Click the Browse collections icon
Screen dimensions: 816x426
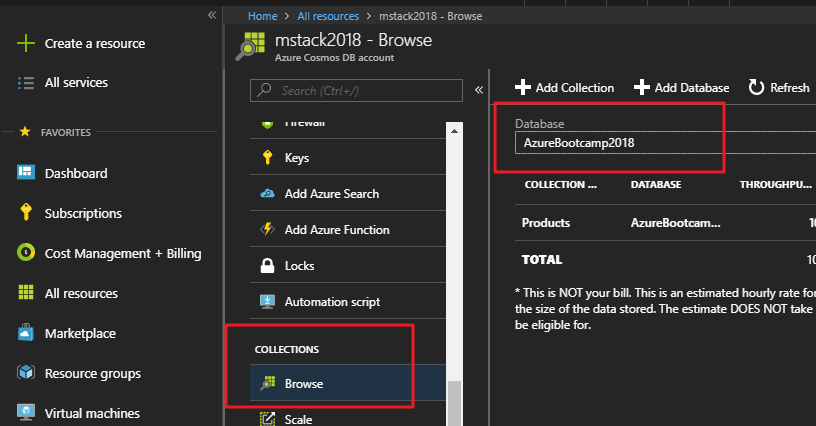click(x=267, y=383)
